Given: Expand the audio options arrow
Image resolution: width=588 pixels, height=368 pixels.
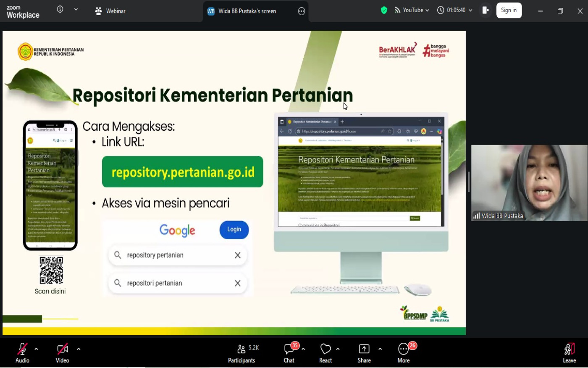Looking at the screenshot, I should click(36, 349).
